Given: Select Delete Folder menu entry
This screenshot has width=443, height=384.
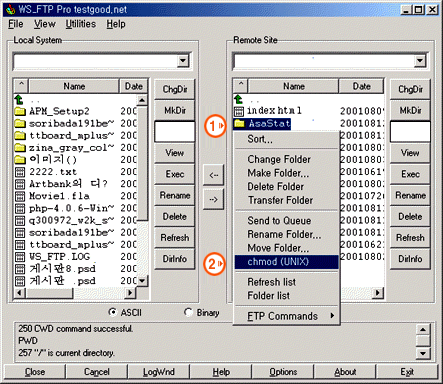Looking at the screenshot, I should coord(287,187).
